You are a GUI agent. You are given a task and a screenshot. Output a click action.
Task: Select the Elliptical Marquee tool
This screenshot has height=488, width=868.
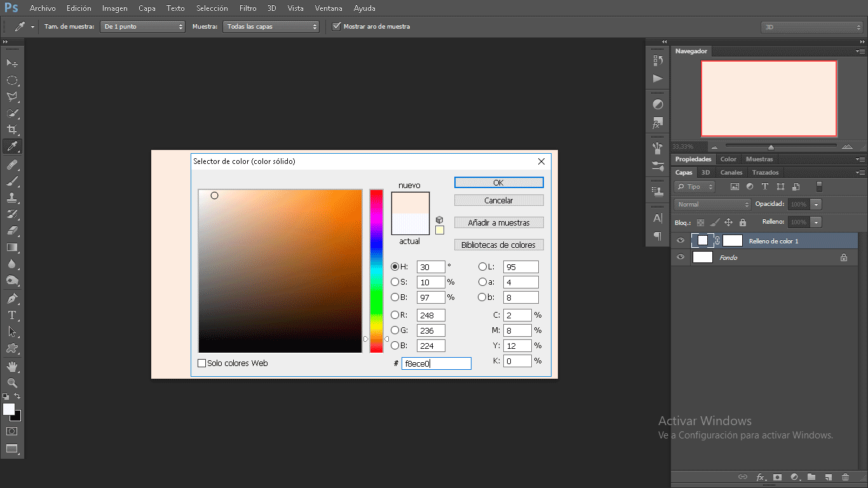11,80
